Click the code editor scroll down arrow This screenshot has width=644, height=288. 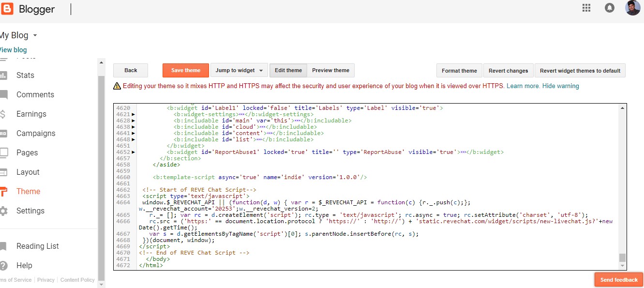[x=622, y=266]
